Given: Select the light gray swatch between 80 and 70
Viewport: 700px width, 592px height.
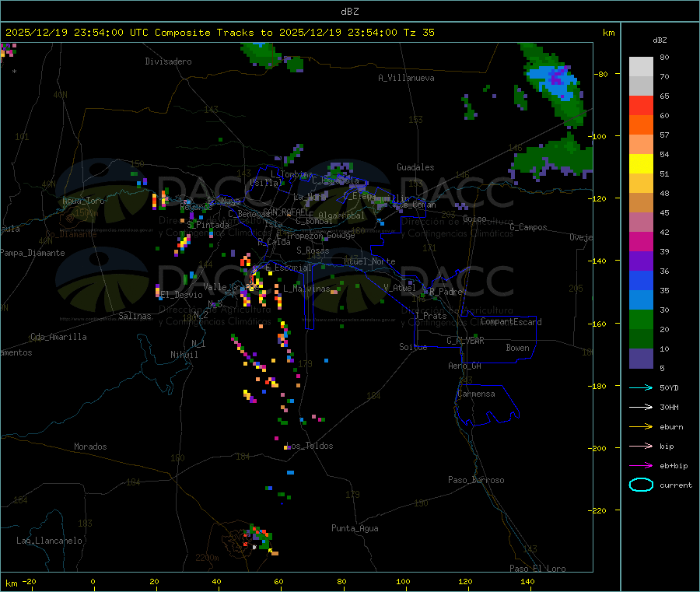Looking at the screenshot, I should click(641, 67).
